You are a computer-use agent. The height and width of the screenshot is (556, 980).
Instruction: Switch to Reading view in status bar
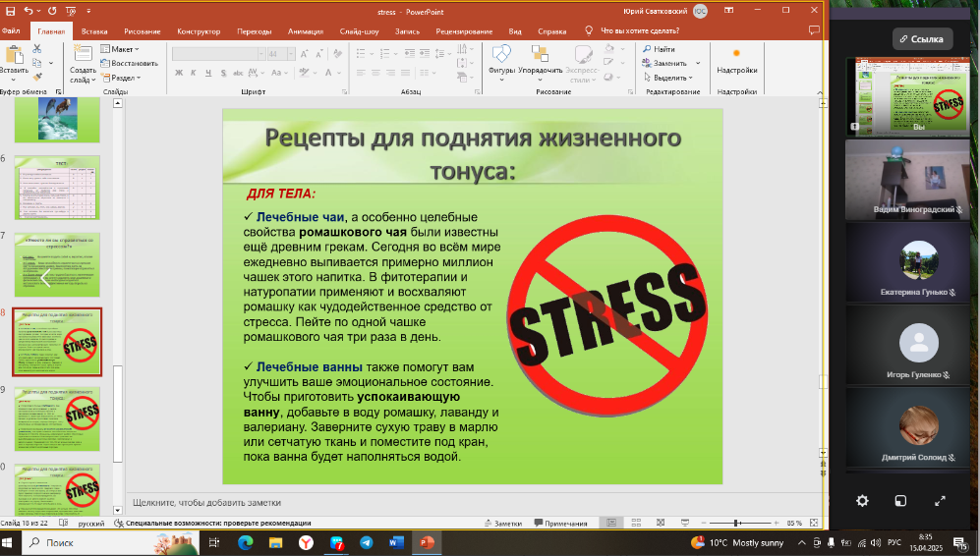[661, 523]
